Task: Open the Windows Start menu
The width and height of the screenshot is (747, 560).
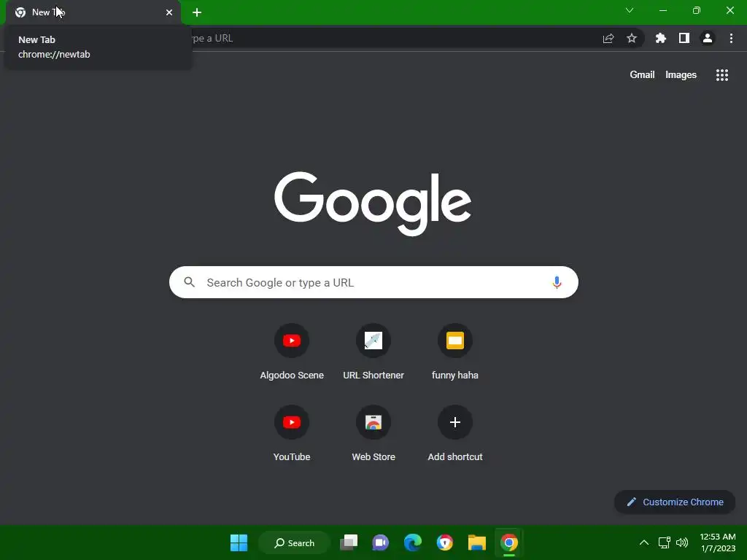Action: 239,542
